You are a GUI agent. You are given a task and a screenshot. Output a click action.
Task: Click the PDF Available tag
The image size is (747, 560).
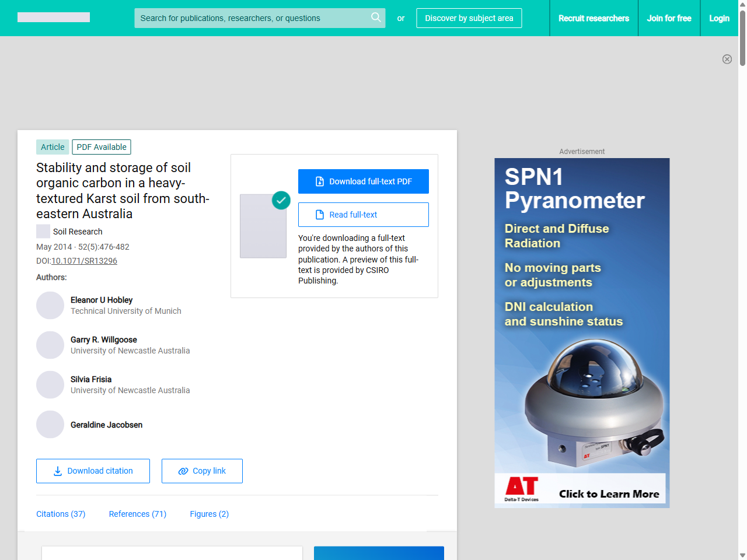tap(102, 147)
